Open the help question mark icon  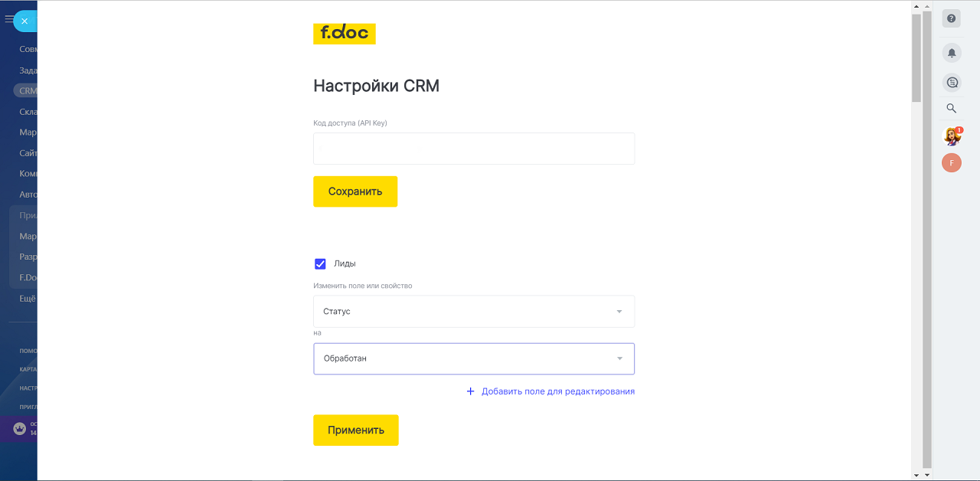pos(952,18)
